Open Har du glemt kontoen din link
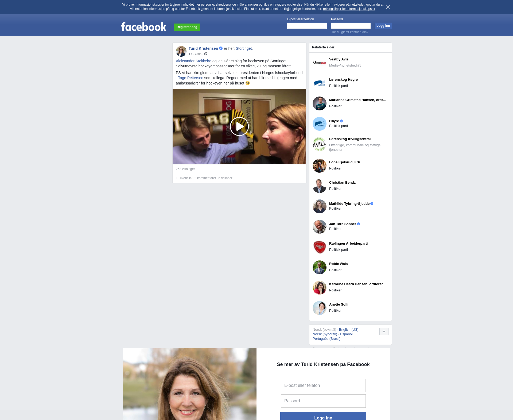Viewport: 513px width, 420px height. tap(349, 32)
